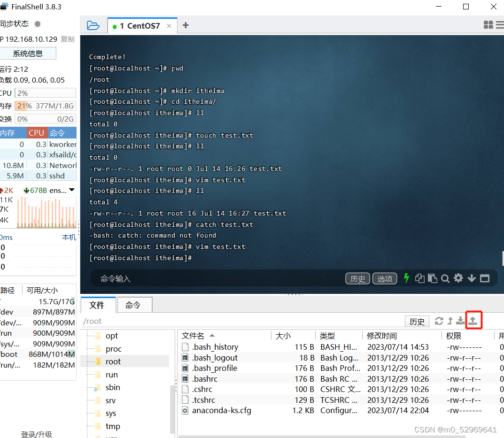Click the download file icon
Viewport: 504px width, 438px height.
[461, 321]
